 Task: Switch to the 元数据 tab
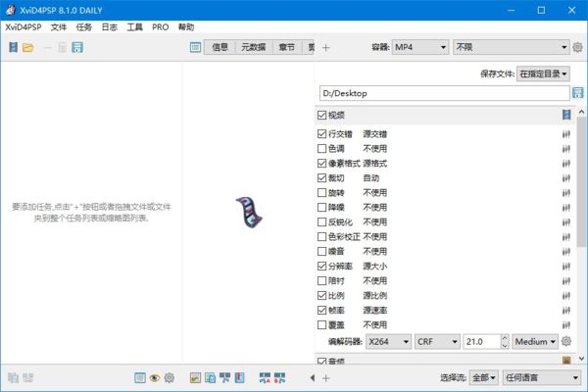pyautogui.click(x=252, y=47)
